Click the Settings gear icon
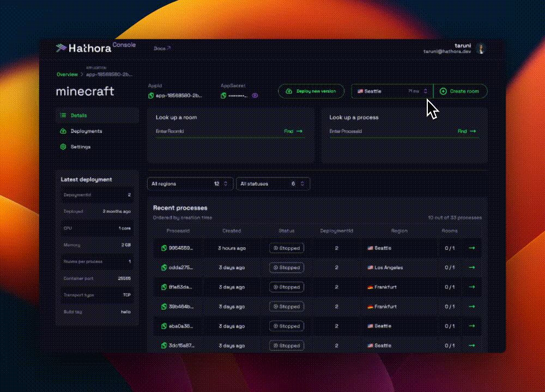Screen dimensions: 545x392 [x=63, y=146]
